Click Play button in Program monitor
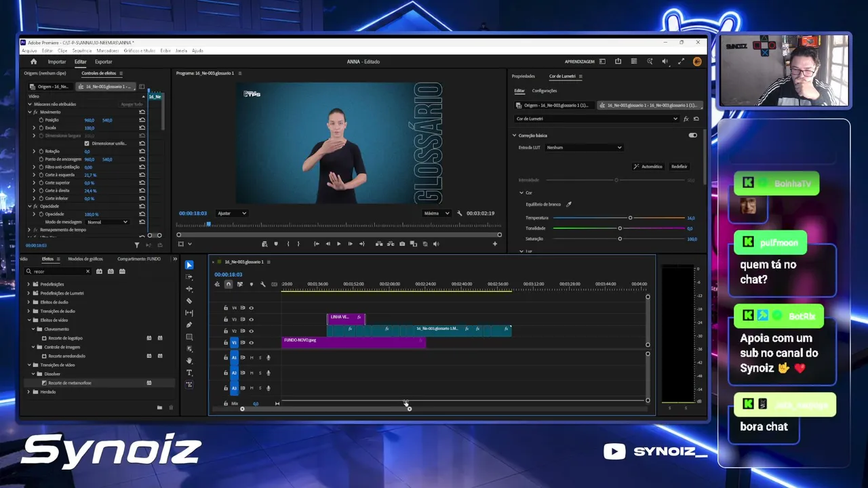The image size is (868, 488). 339,244
